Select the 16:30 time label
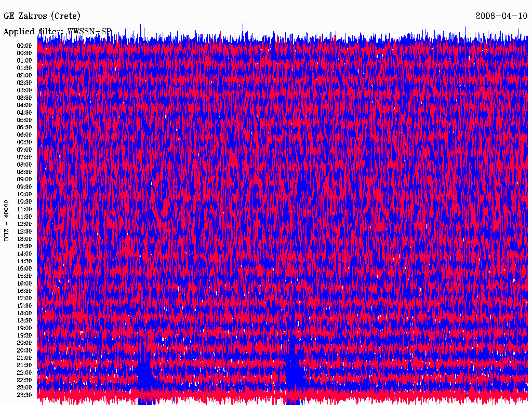532x405 pixels. tap(24, 291)
